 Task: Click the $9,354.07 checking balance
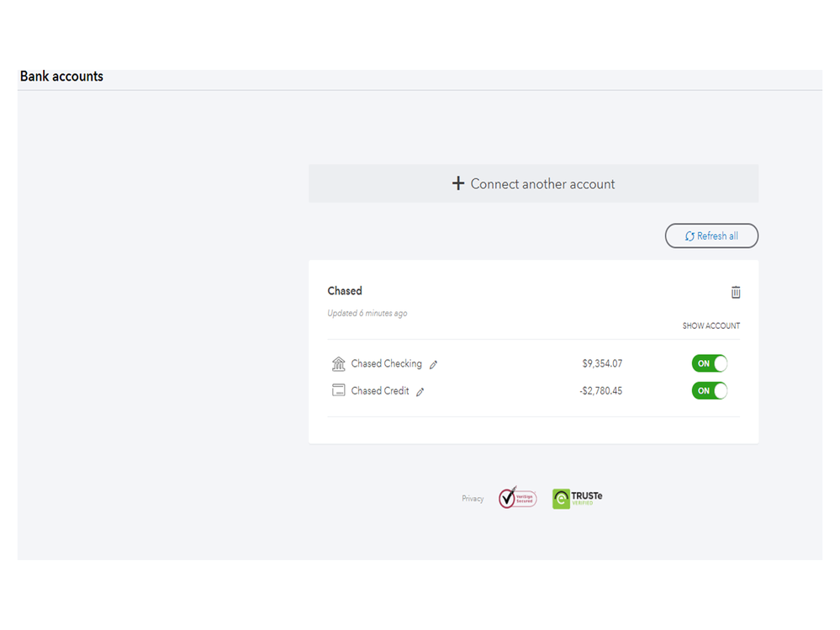[x=602, y=364]
